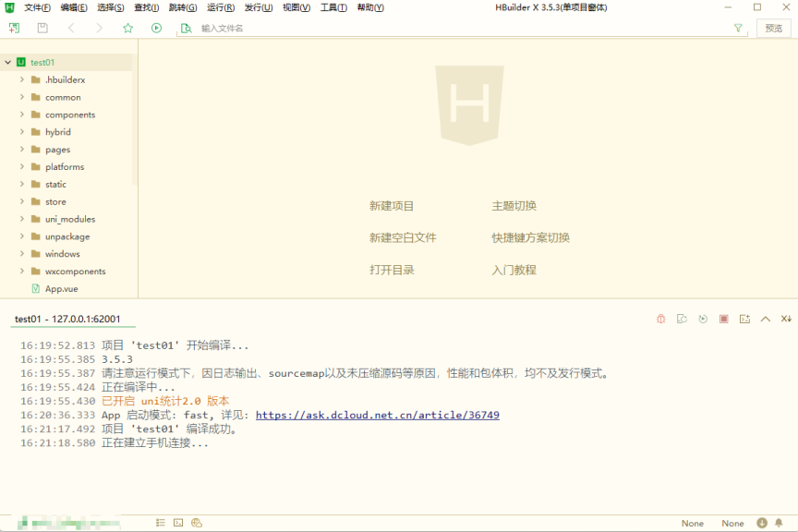Go back with the left arrow
Image resolution: width=798 pixels, height=532 pixels.
tap(71, 28)
